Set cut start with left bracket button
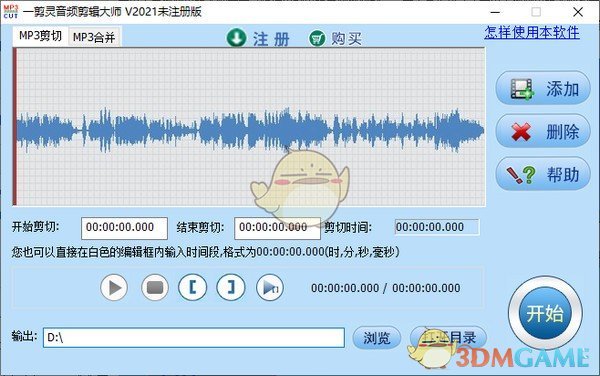The width and height of the screenshot is (600, 376). click(x=192, y=287)
